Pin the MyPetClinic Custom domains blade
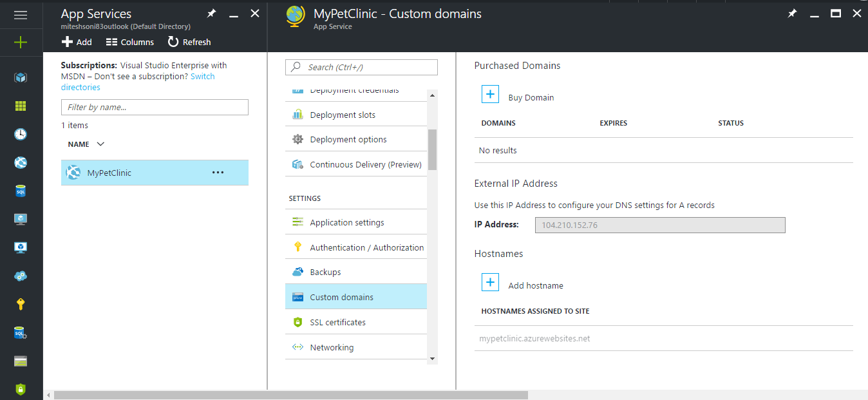The height and width of the screenshot is (400, 868). coord(793,14)
